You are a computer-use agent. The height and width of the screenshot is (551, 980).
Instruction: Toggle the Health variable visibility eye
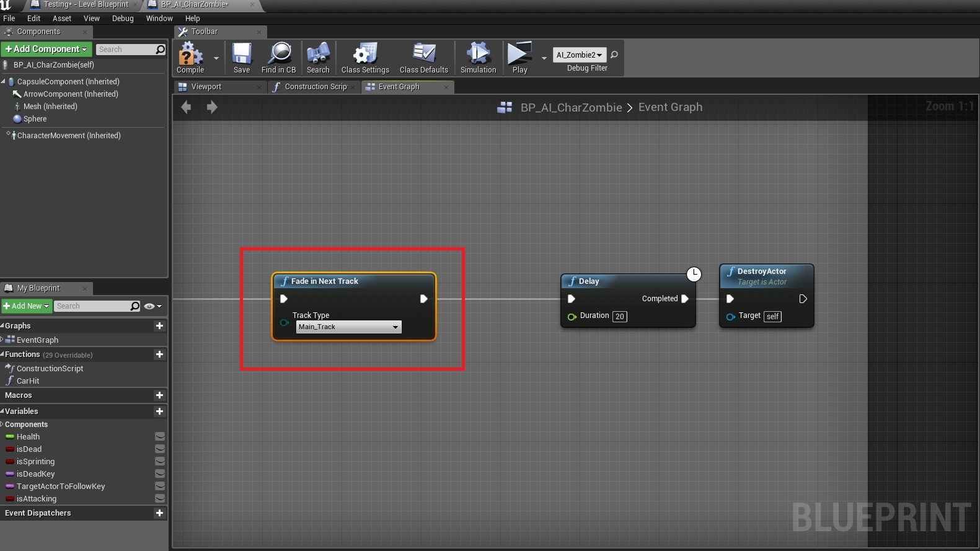159,437
